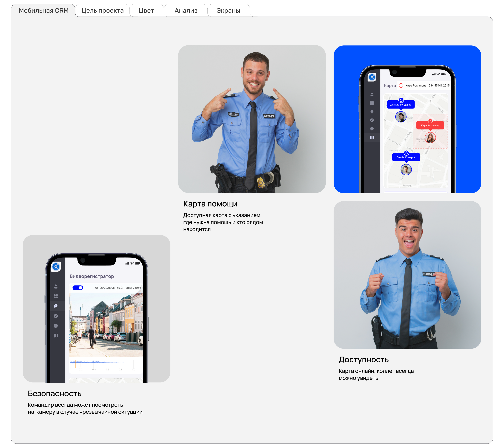Click profile icon in Карта phone sidebar
The image size is (504, 447).
[372, 95]
